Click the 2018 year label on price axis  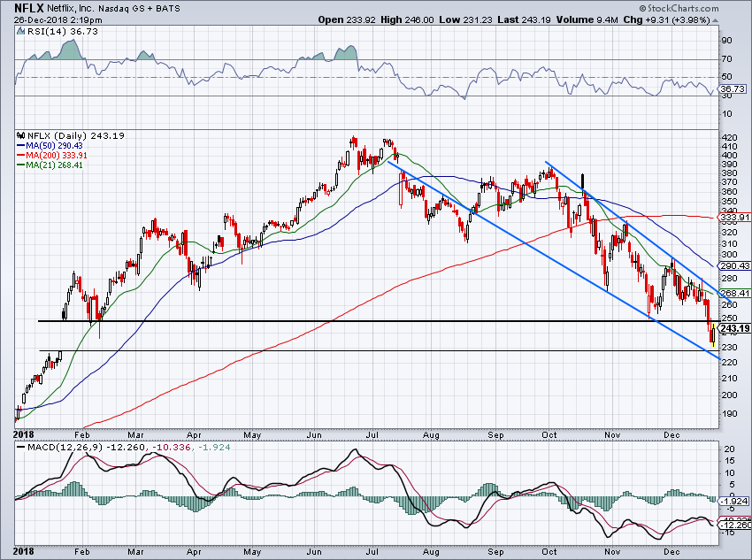(x=24, y=435)
